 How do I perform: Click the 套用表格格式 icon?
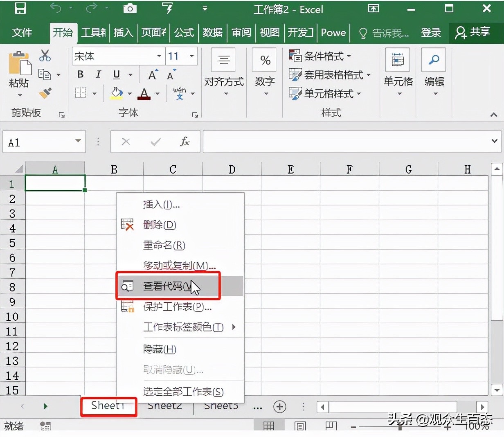tap(295, 74)
